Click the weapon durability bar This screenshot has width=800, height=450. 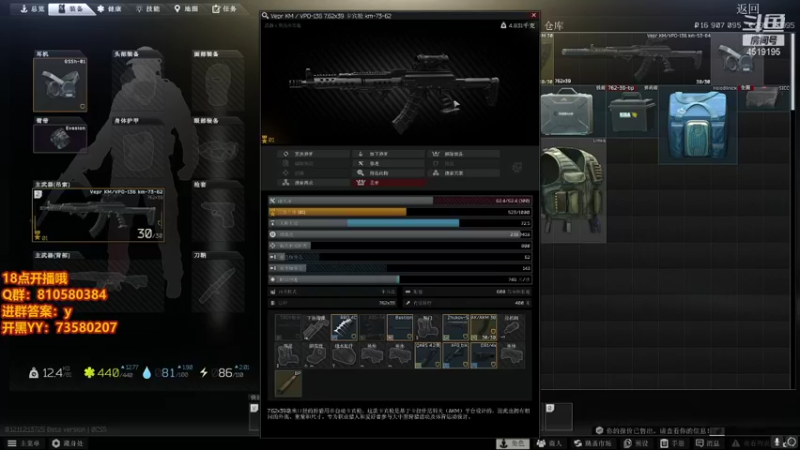click(400, 201)
